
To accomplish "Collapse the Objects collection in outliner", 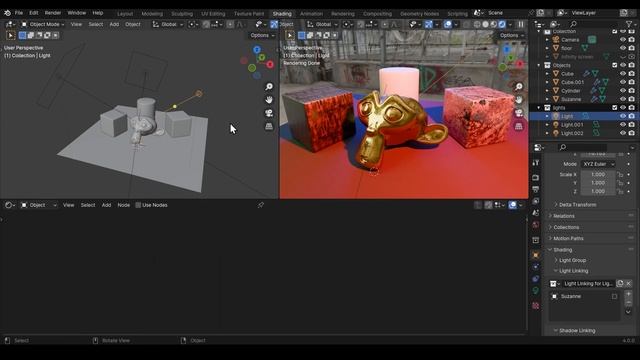I will [539, 65].
